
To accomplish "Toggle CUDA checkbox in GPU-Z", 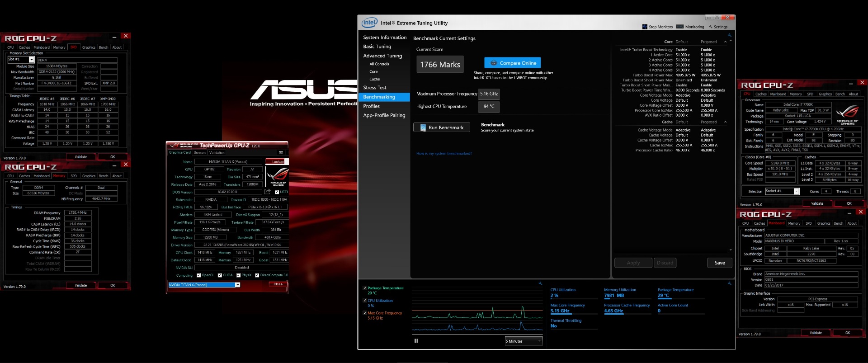I will 220,275.
